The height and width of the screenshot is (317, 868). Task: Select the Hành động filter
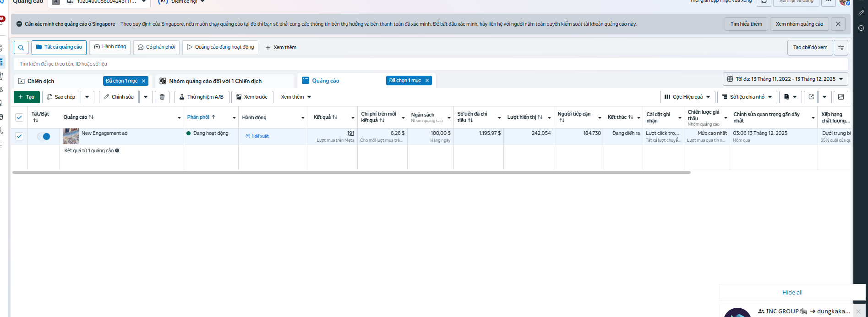[x=110, y=47]
